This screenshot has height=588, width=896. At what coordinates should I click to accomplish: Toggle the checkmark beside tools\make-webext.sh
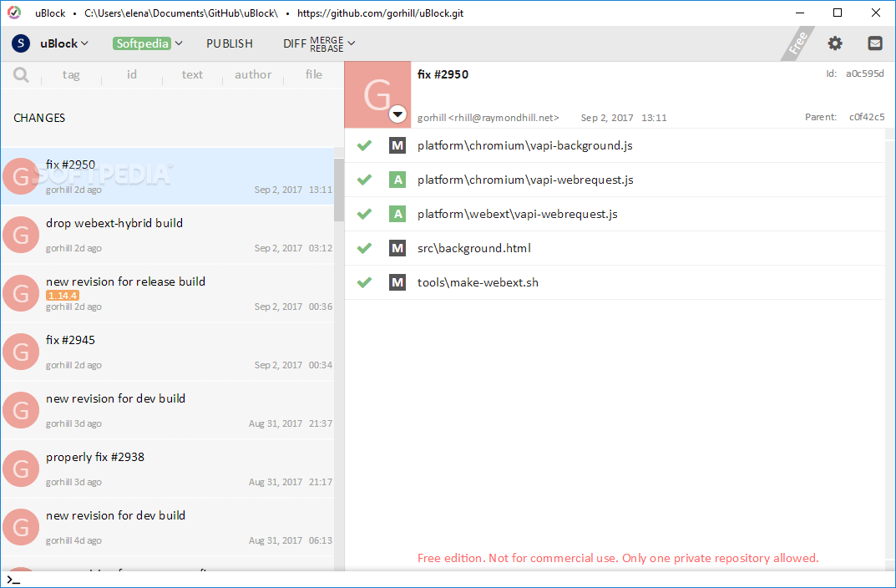(x=364, y=282)
